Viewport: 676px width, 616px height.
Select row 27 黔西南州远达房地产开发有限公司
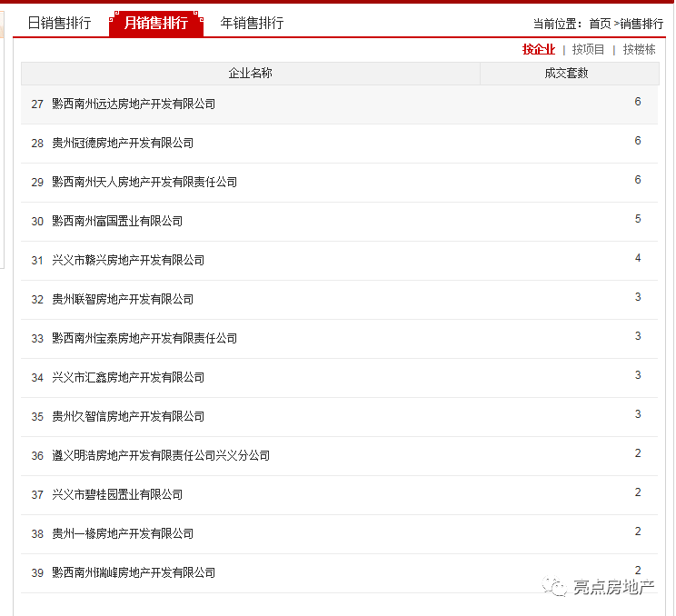coord(339,104)
